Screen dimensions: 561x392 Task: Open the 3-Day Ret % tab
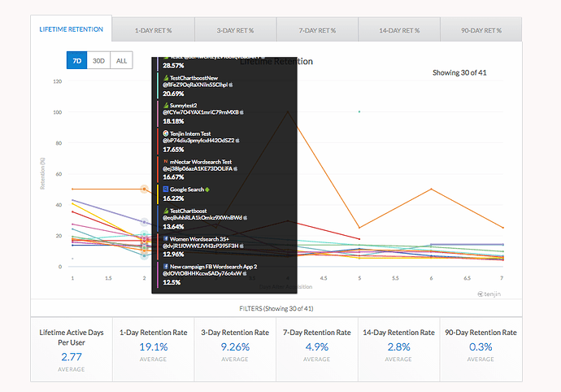(236, 30)
